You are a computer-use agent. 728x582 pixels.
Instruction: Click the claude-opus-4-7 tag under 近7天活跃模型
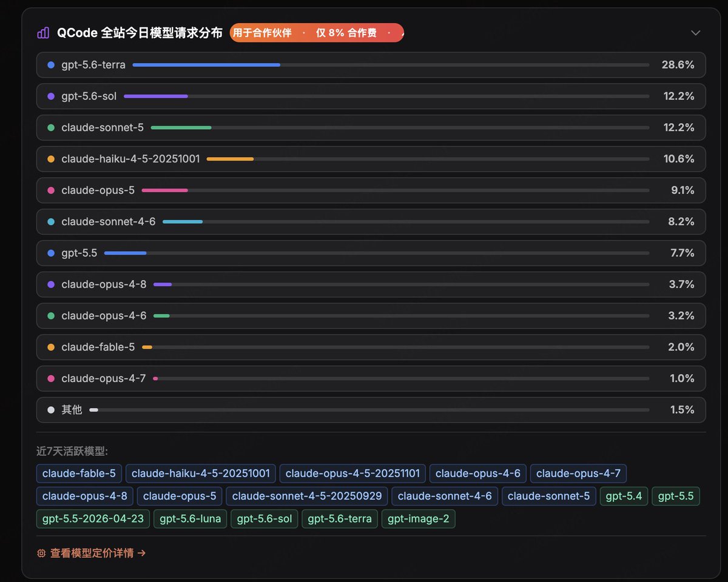(x=579, y=473)
